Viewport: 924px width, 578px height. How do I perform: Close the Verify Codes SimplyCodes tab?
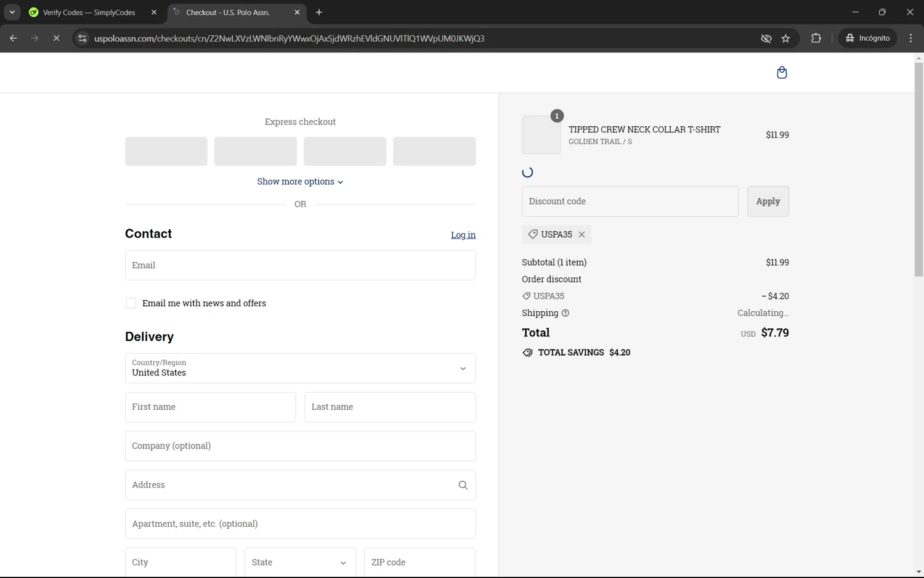click(154, 12)
